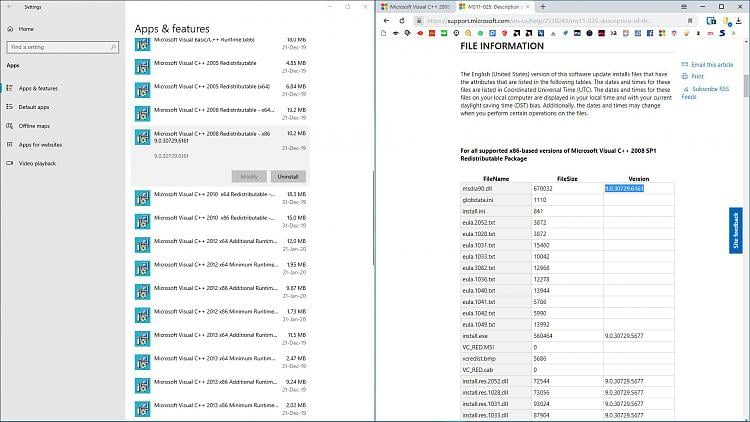Screen dimensions: 750x422
Task: Select Visual C++ 2012 x86 Additional Runtime
Action: pyautogui.click(x=220, y=291)
